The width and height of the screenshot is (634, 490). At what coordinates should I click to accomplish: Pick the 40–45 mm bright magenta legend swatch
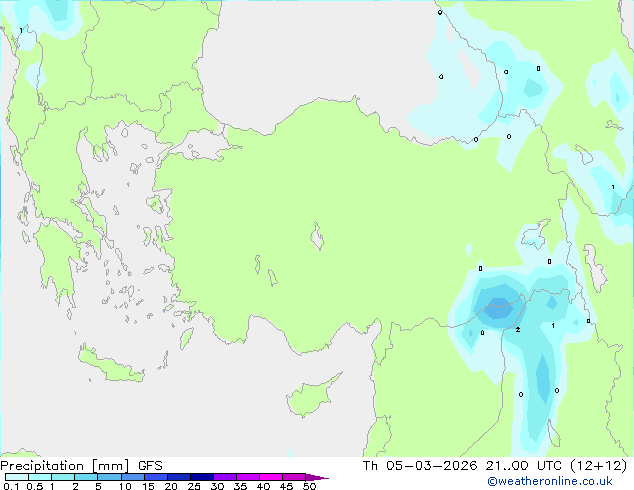click(x=271, y=477)
